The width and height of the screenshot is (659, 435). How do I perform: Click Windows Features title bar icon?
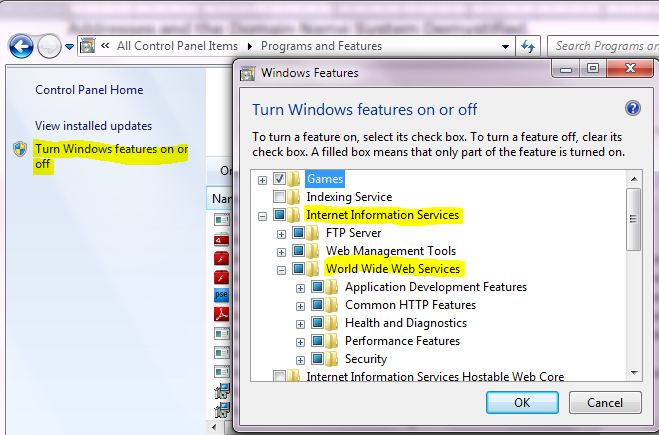[247, 73]
